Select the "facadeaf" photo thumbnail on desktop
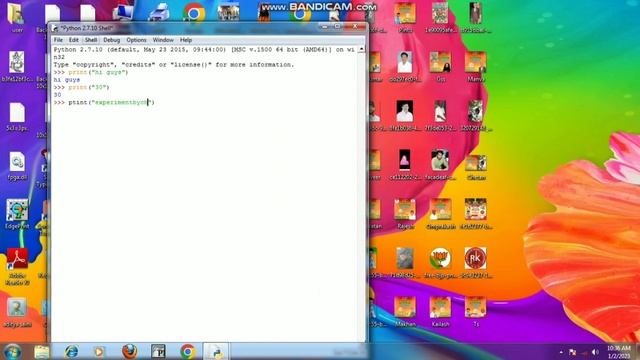Image resolution: width=640 pixels, height=360 pixels. pos(440,165)
